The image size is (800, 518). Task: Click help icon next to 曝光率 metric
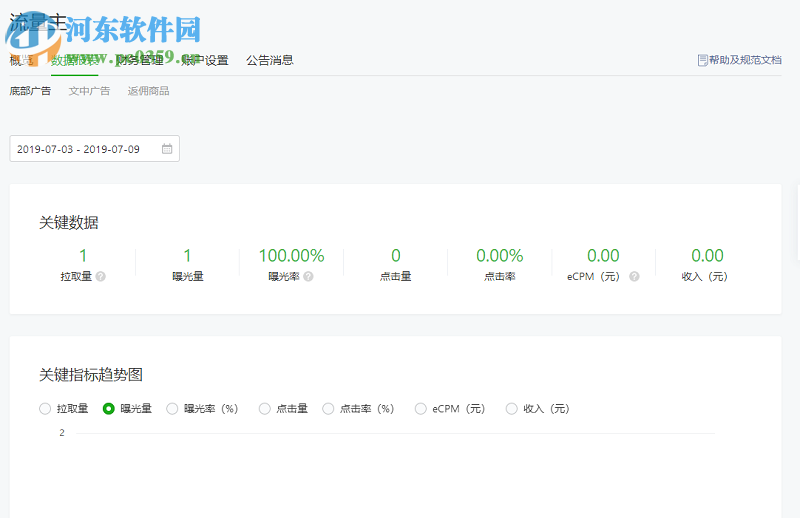pyautogui.click(x=308, y=276)
